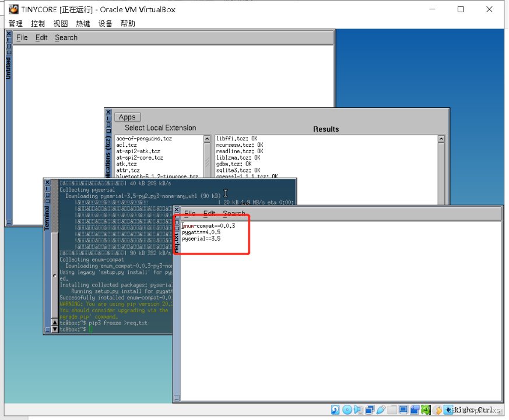The width and height of the screenshot is (509, 420).
Task: Click the terminal window scroll-down arrow
Action: (x=54, y=329)
